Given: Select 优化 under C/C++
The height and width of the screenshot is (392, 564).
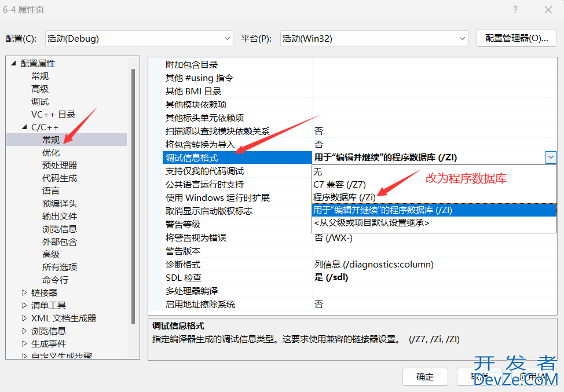Looking at the screenshot, I should [51, 153].
